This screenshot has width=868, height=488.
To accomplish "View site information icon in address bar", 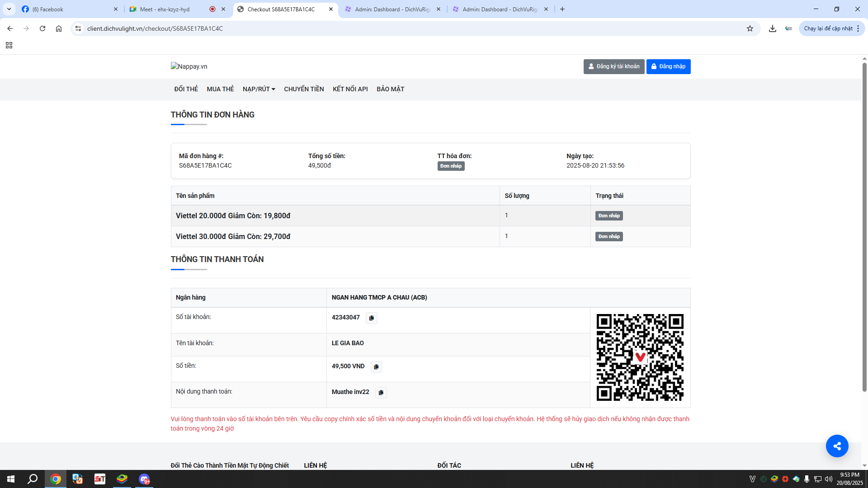I will coord(78,28).
